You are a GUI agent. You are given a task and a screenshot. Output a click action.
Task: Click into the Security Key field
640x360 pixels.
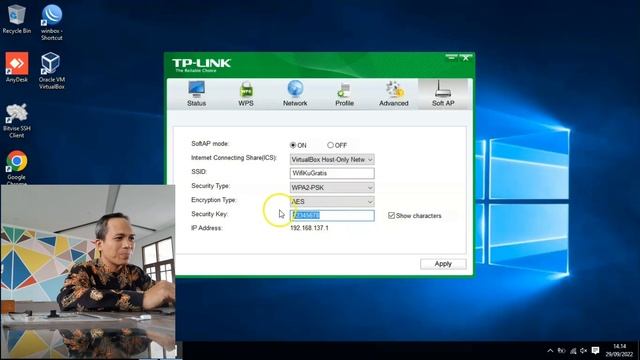click(x=332, y=216)
